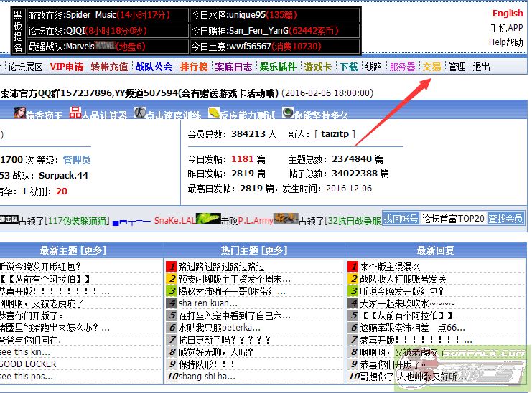
Task: Open the 娱乐插件 menu
Action: coord(278,67)
